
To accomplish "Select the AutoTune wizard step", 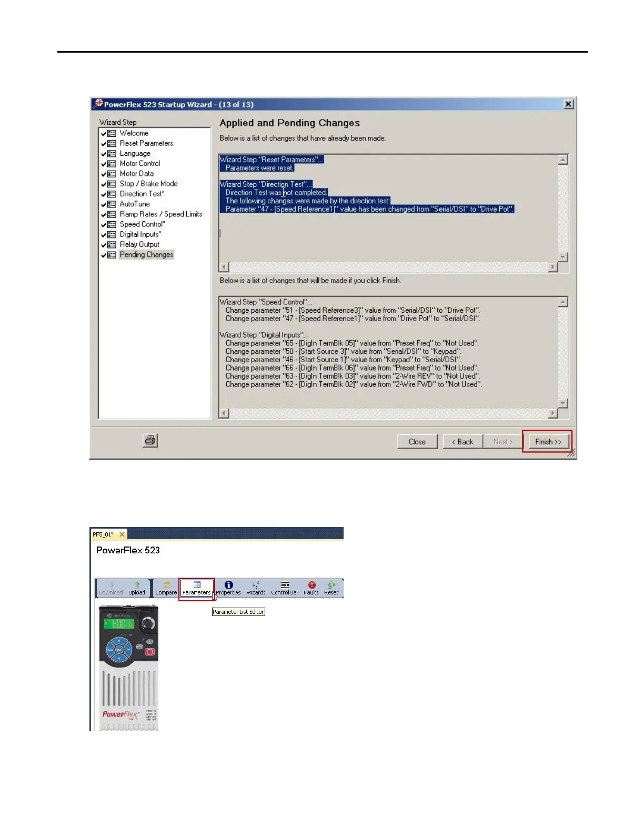I will click(134, 204).
